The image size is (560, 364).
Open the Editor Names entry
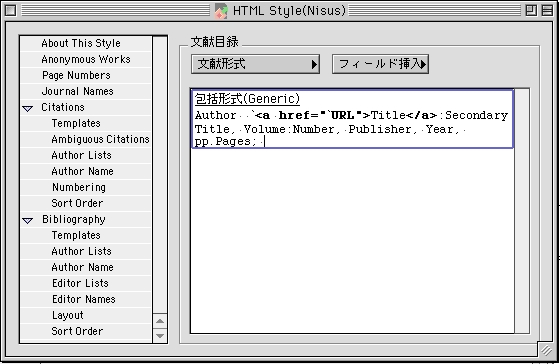click(x=86, y=299)
